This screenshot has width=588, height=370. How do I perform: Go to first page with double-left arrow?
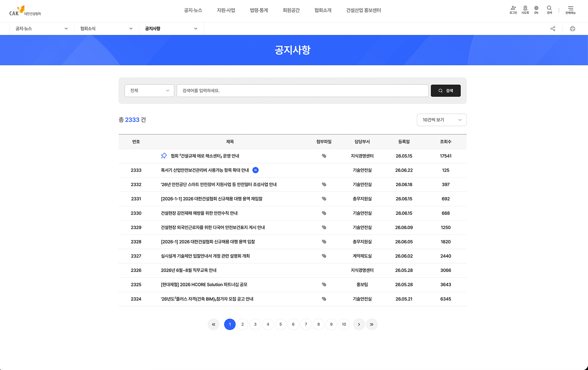coord(214,324)
